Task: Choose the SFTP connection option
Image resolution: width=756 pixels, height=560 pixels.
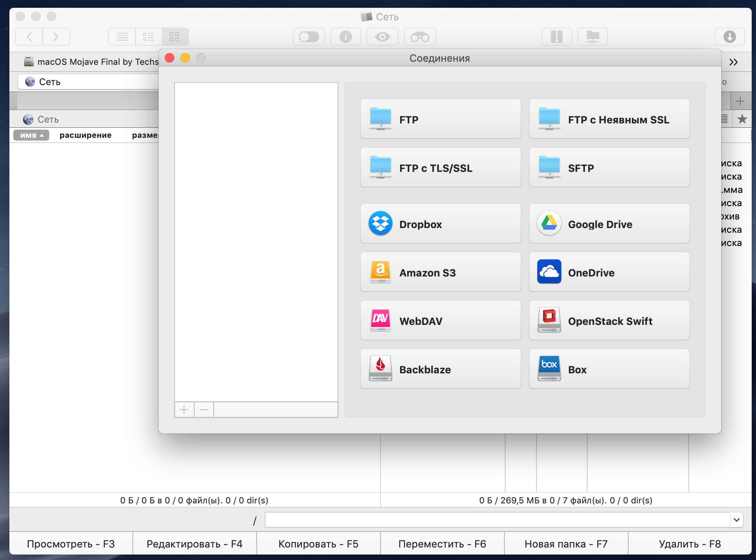Action: (609, 168)
